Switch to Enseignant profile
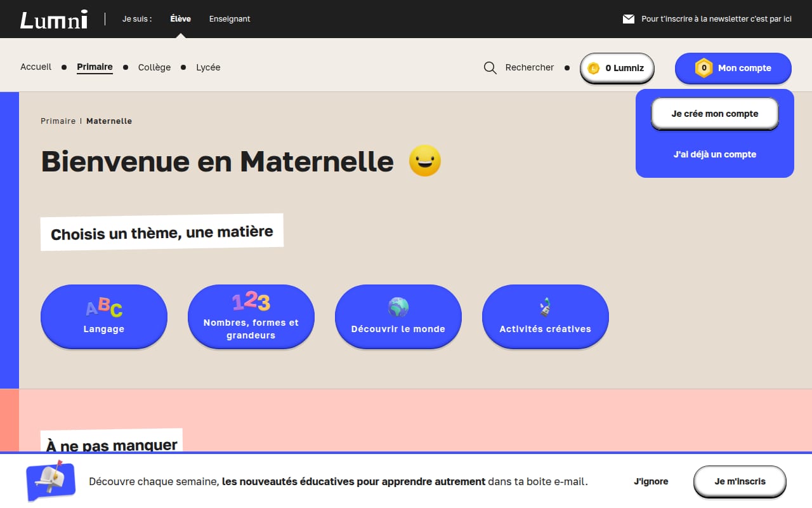This screenshot has height=508, width=812. (230, 19)
